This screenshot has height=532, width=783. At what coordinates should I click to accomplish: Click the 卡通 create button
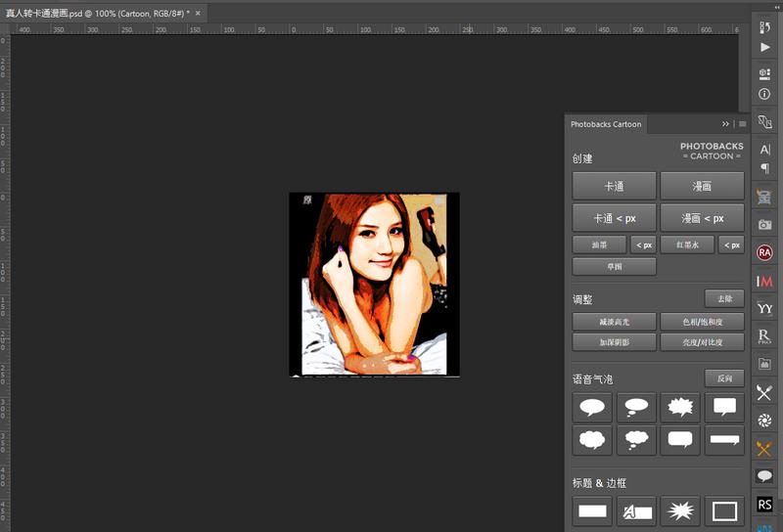click(x=614, y=186)
